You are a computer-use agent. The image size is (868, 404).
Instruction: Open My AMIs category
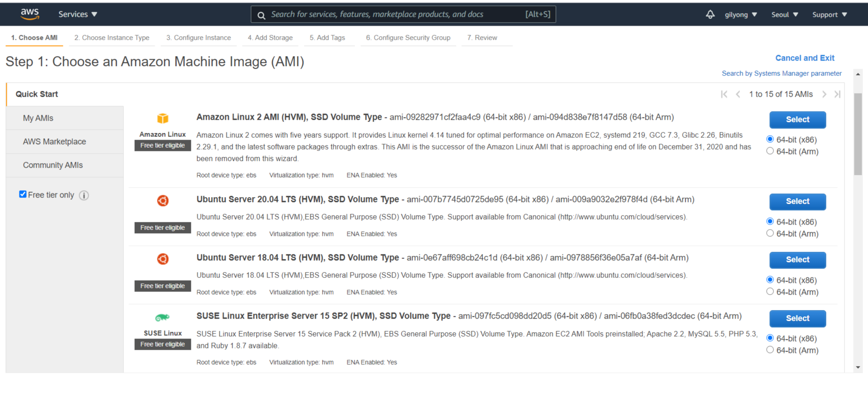pos(65,118)
